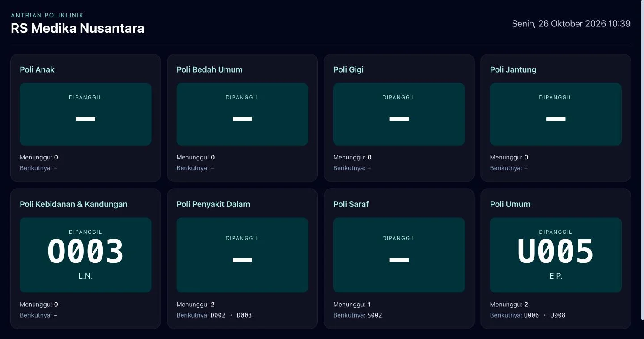The image size is (644, 339).
Task: Click next queue number "U008"
Action: point(558,315)
